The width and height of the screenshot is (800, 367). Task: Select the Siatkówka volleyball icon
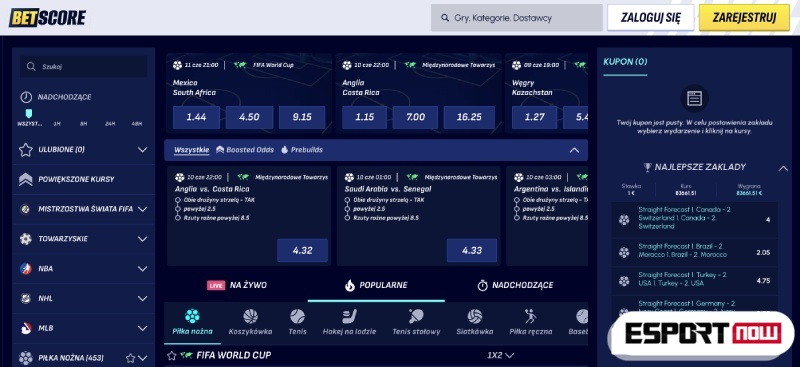474,316
